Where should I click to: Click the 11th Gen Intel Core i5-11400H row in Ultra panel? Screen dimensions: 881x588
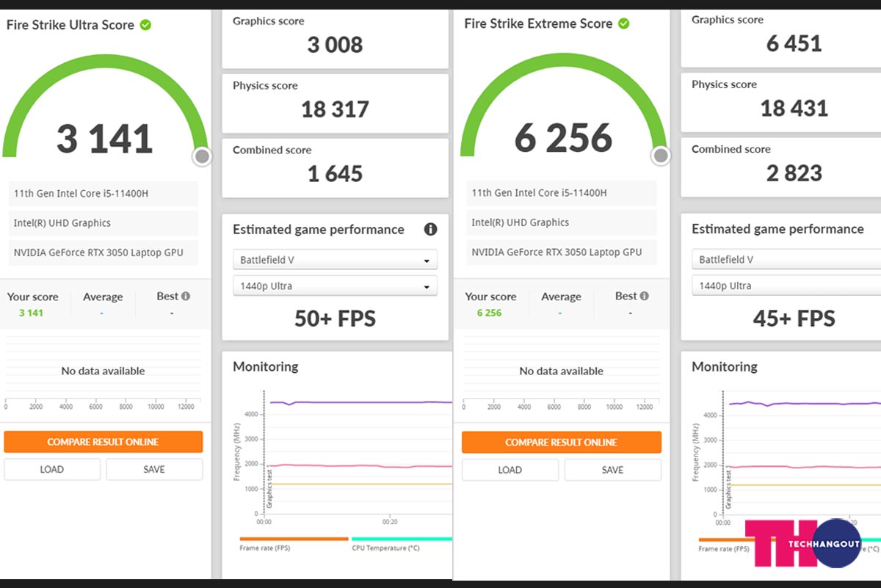(x=104, y=194)
